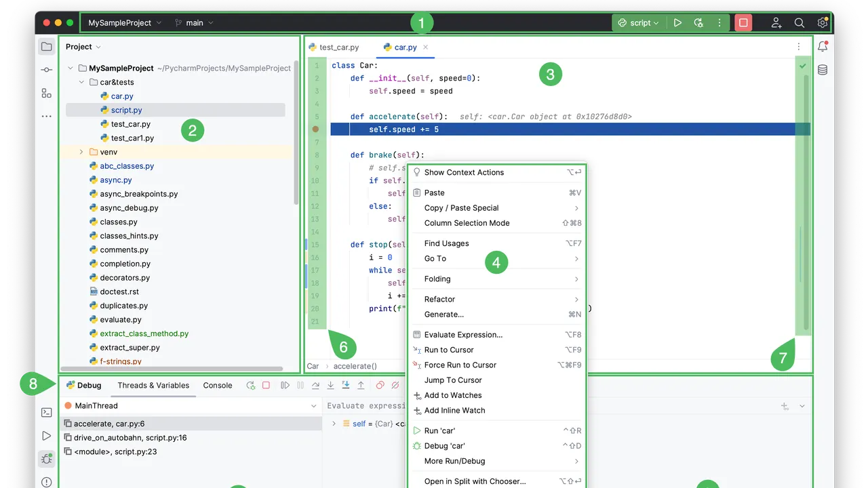This screenshot has height=488, width=868.
Task: Toggle the Mute Breakpoints icon
Action: pos(395,385)
